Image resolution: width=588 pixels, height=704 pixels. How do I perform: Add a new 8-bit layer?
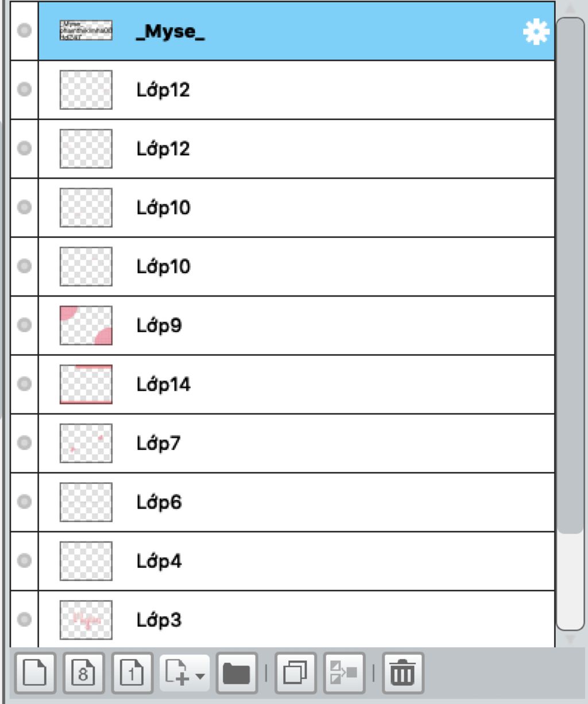click(x=84, y=673)
